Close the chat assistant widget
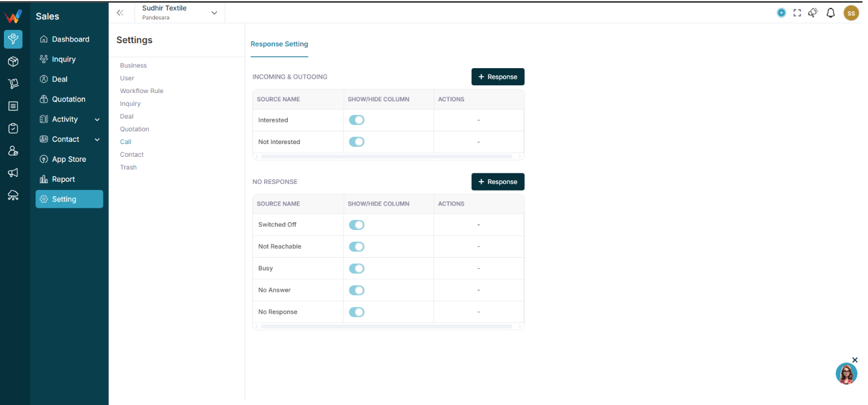The image size is (868, 405). point(855,360)
